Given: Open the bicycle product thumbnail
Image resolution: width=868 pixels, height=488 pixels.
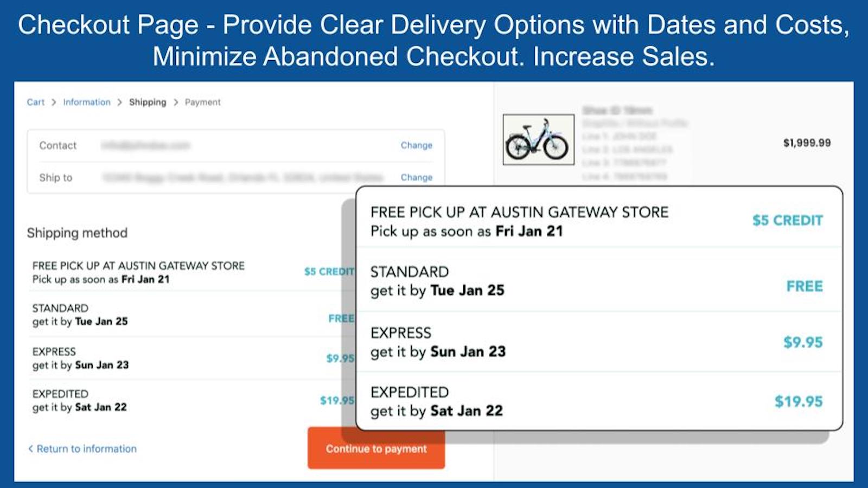Looking at the screenshot, I should click(x=538, y=140).
